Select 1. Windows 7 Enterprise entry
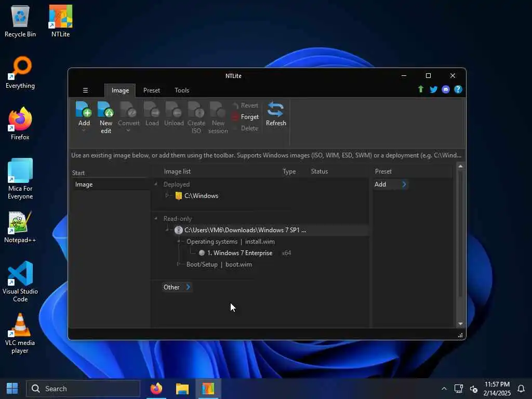The image size is (532, 399). coord(240,253)
